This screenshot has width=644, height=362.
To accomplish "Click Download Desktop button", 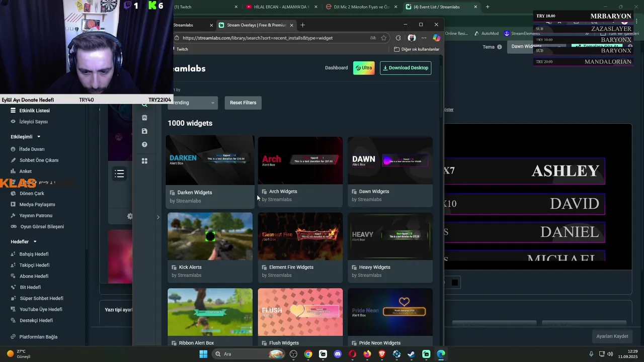I will coord(406,68).
